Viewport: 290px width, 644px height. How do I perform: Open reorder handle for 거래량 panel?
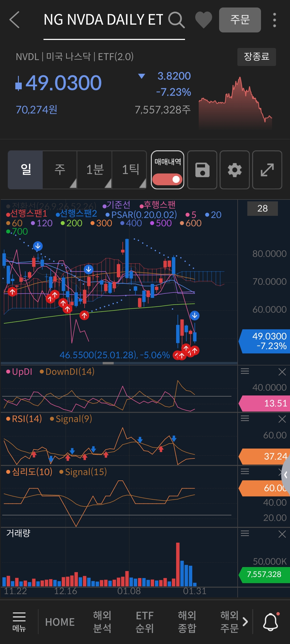[245, 534]
